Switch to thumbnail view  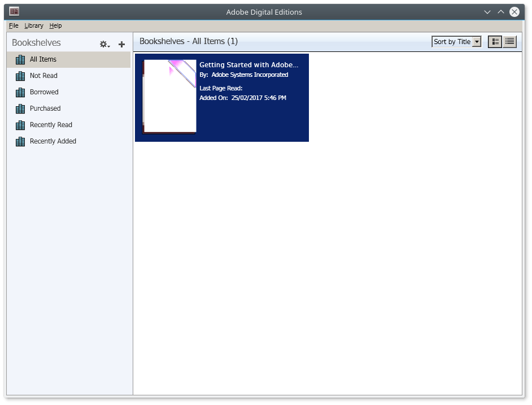pyautogui.click(x=495, y=42)
